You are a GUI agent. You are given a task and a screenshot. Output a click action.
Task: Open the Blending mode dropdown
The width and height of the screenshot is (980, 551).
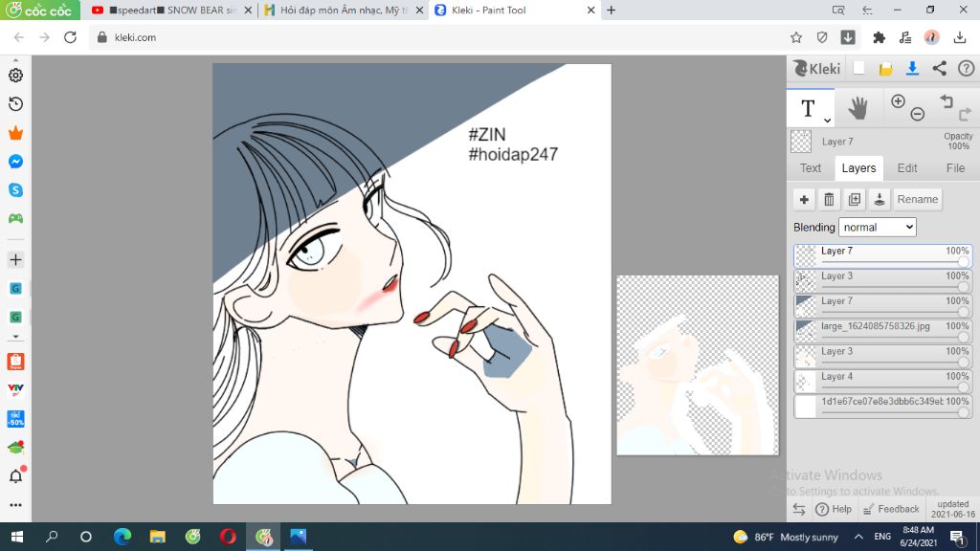[x=877, y=228]
